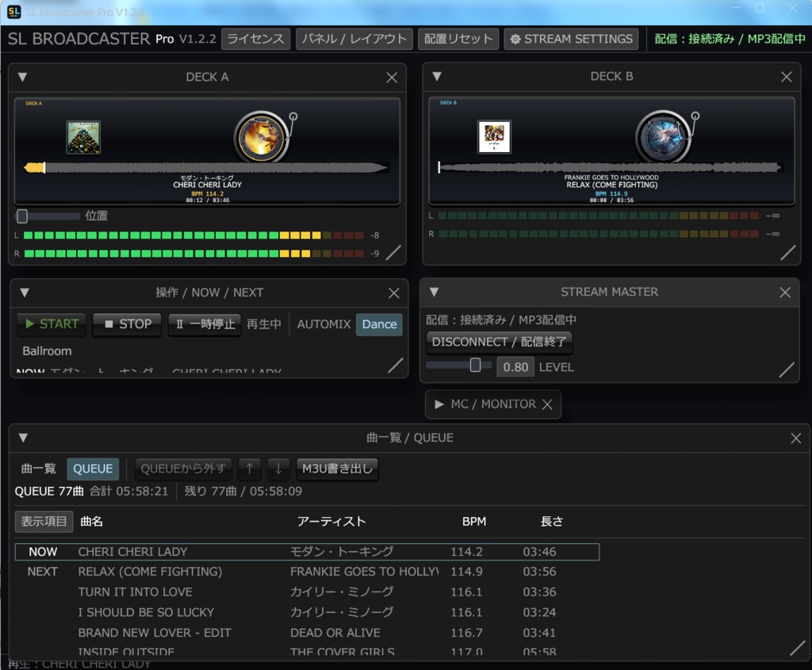Select RELAX (COME FIGHTING) queue row
The image size is (812, 670).
pyautogui.click(x=307, y=572)
